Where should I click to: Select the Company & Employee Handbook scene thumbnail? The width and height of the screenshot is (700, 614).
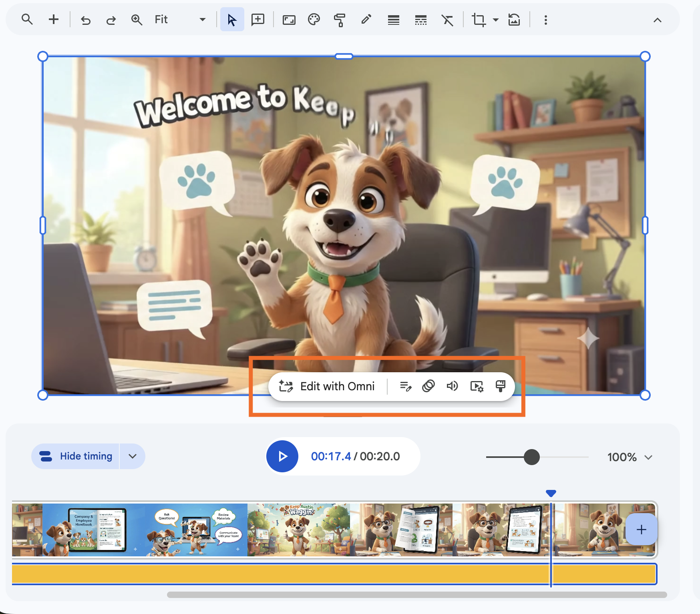pyautogui.click(x=93, y=530)
